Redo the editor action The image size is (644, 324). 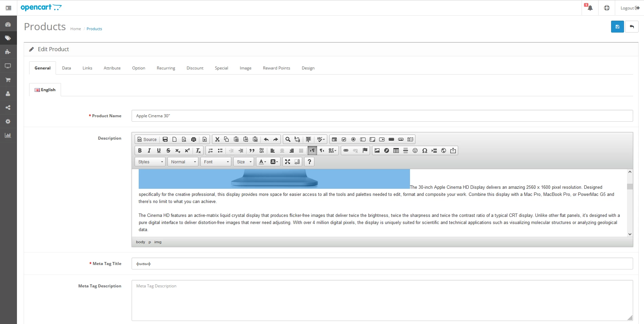[276, 139]
